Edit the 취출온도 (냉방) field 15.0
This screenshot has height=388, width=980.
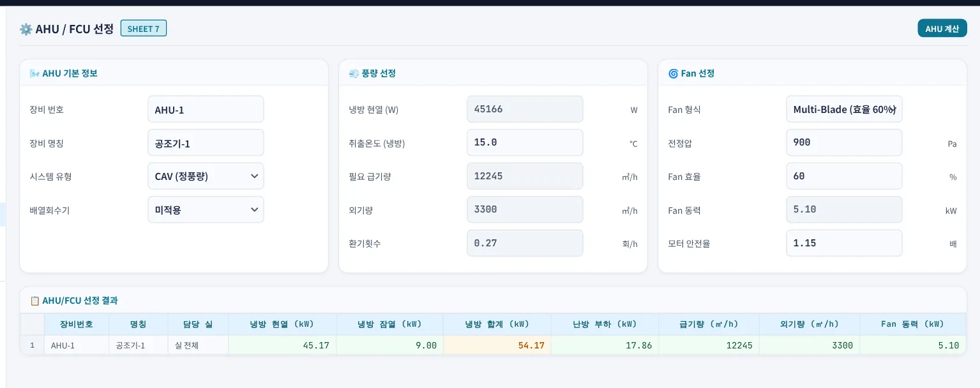(525, 142)
